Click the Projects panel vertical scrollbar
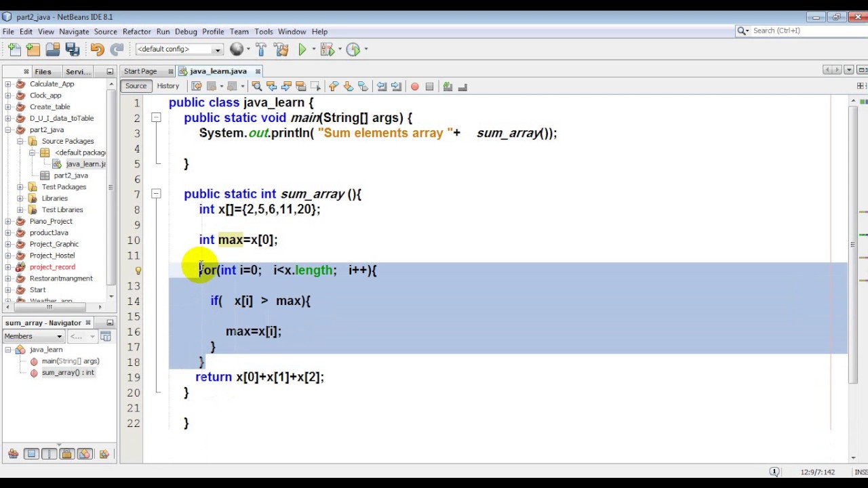868x488 pixels. (x=112, y=188)
